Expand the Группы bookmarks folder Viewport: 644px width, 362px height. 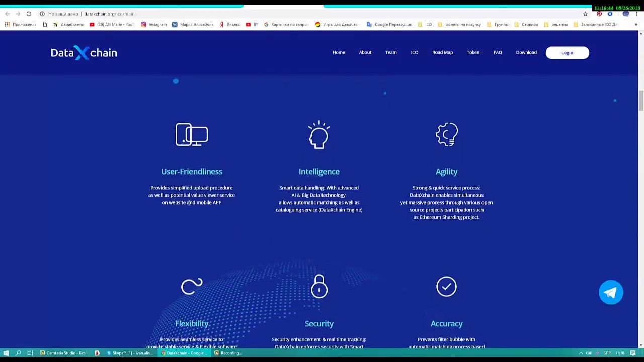point(498,24)
